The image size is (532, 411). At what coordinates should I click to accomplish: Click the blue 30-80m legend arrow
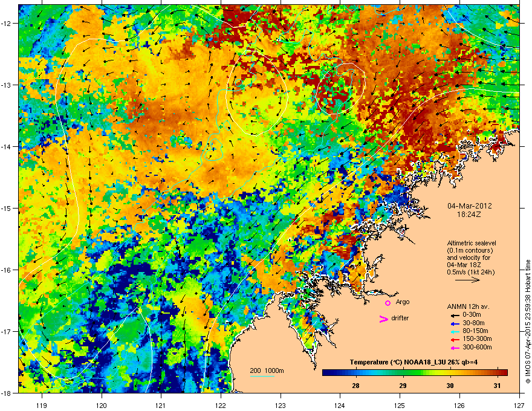coord(455,324)
